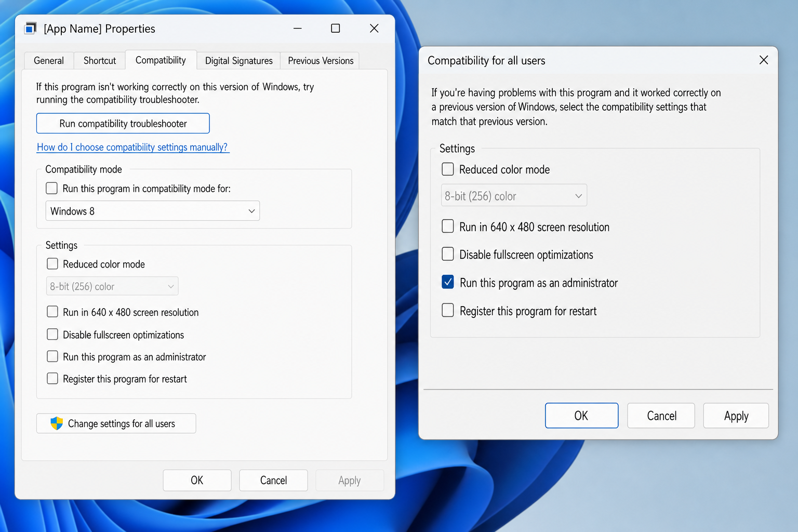Uncheck Run as administrator in all users dialog

click(448, 282)
